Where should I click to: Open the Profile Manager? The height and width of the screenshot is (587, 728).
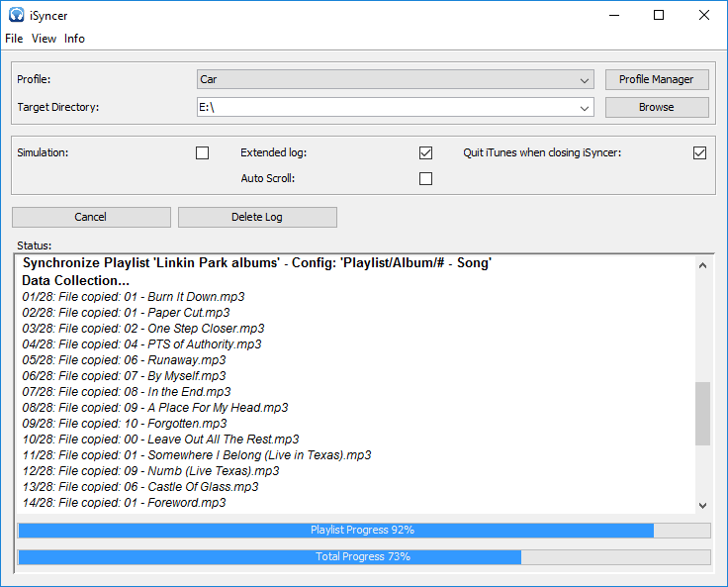click(x=657, y=79)
